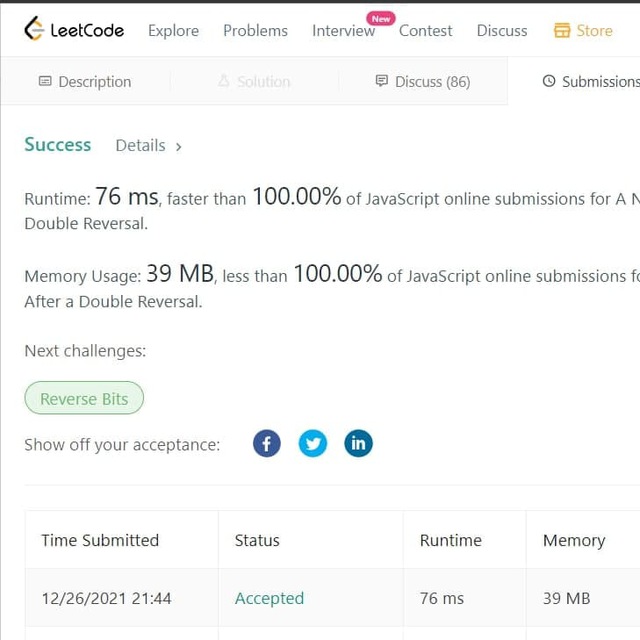Open the Accepted submission link
640x640 pixels.
click(x=269, y=598)
